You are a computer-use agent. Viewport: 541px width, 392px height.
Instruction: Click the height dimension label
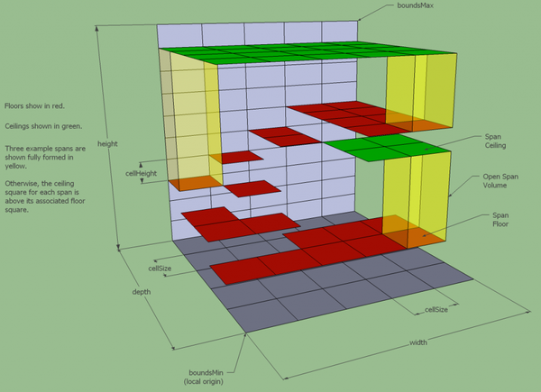click(x=107, y=144)
